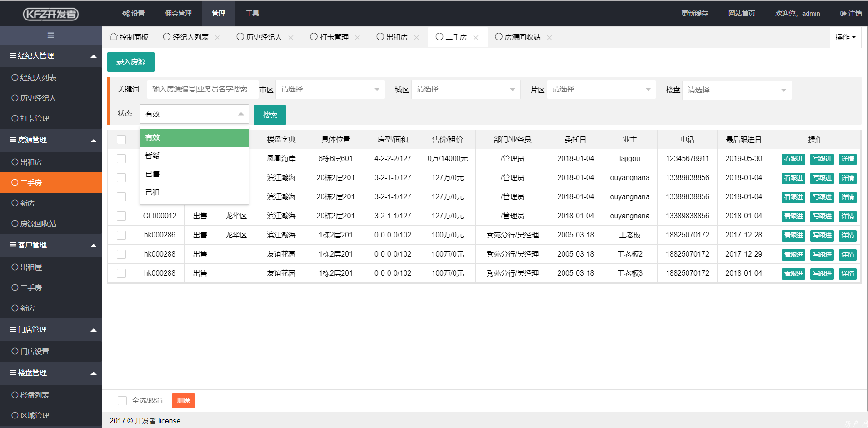Open the 控制面板 home tab

click(x=129, y=37)
